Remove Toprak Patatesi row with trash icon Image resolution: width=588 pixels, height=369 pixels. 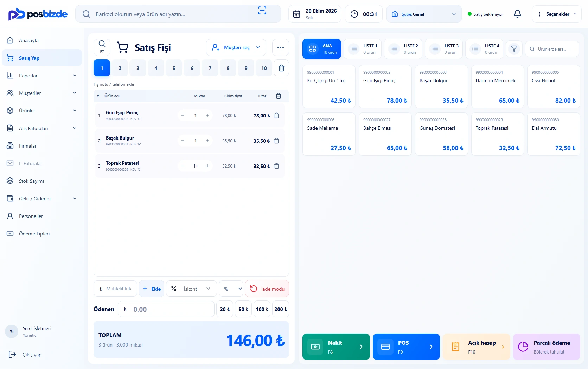tap(277, 166)
